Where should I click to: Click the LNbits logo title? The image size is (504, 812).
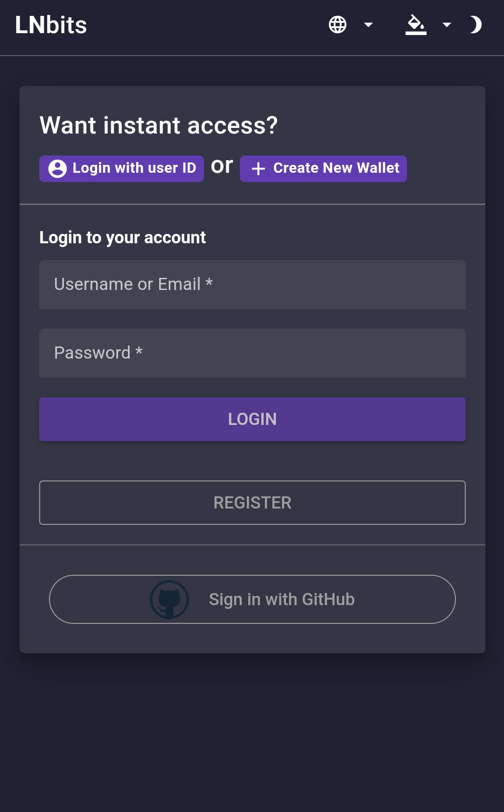coord(51,25)
